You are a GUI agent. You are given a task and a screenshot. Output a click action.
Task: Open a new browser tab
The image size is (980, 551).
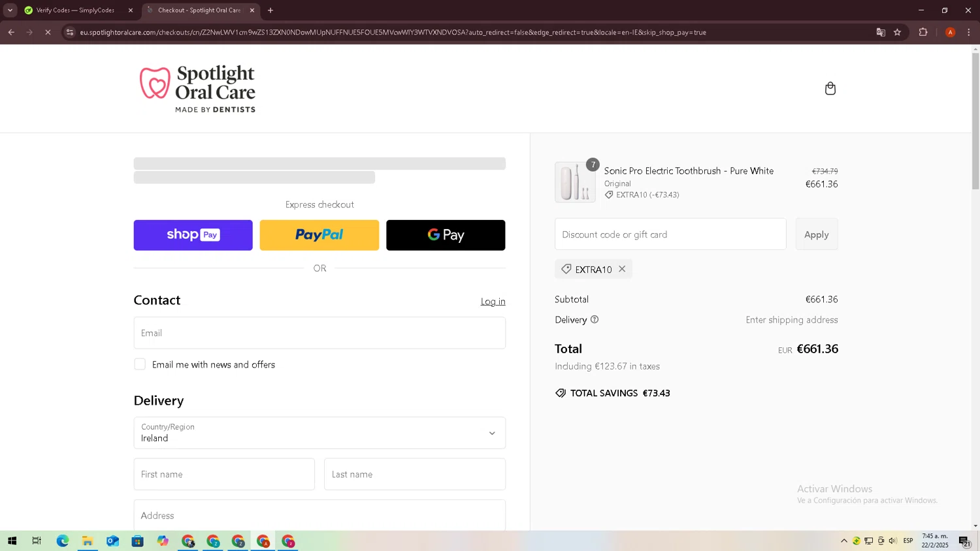(x=270, y=10)
